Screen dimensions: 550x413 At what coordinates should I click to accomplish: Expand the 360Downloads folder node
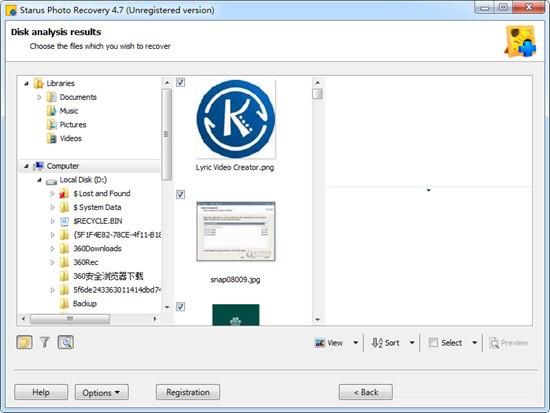pos(52,249)
